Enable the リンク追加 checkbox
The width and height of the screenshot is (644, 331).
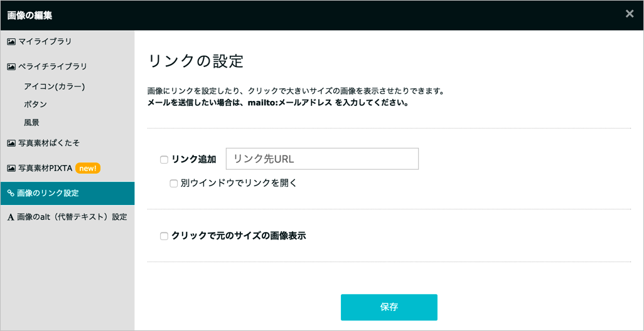point(164,160)
